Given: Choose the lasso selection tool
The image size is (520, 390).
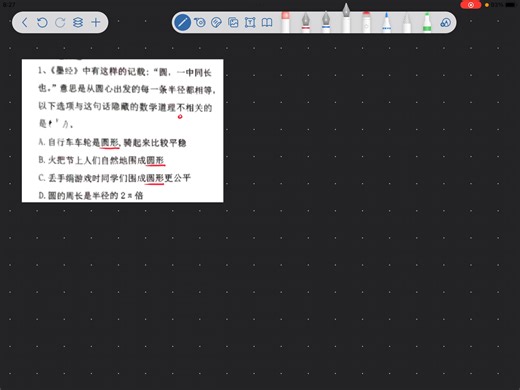Looking at the screenshot, I should 200,22.
